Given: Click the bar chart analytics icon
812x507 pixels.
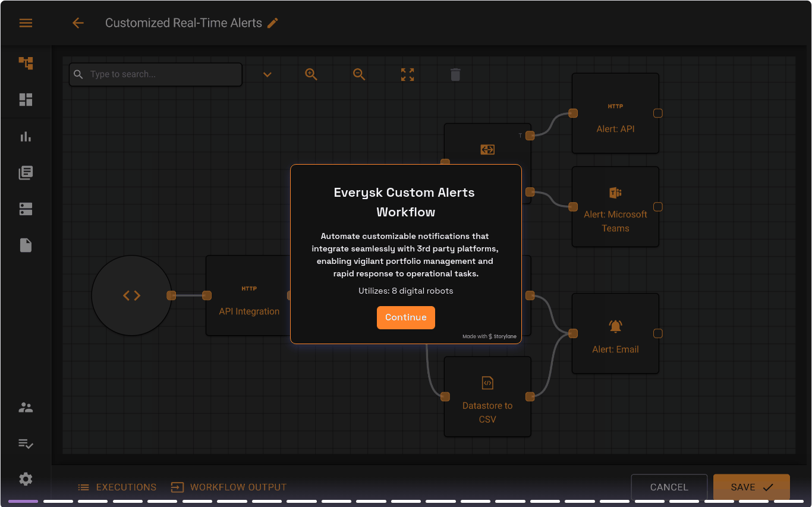Looking at the screenshot, I should click(26, 136).
